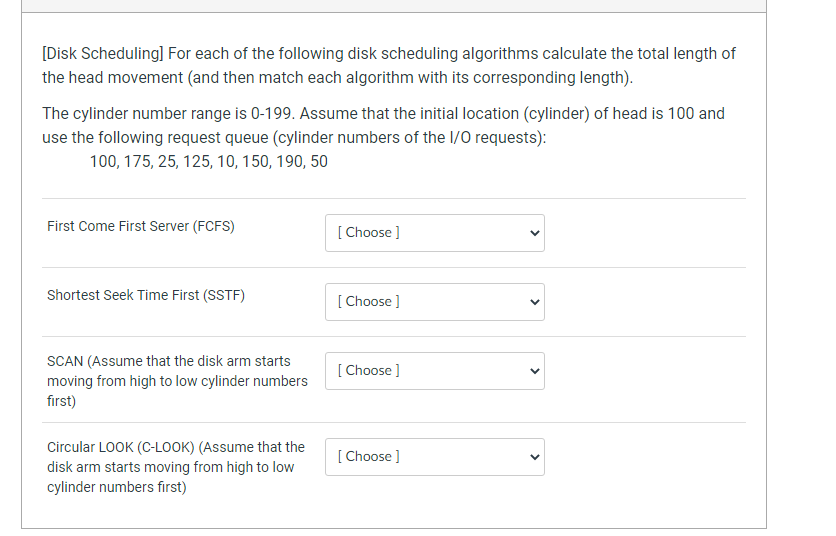Click the chevron arrow in SSTF dropdown

[x=534, y=302]
